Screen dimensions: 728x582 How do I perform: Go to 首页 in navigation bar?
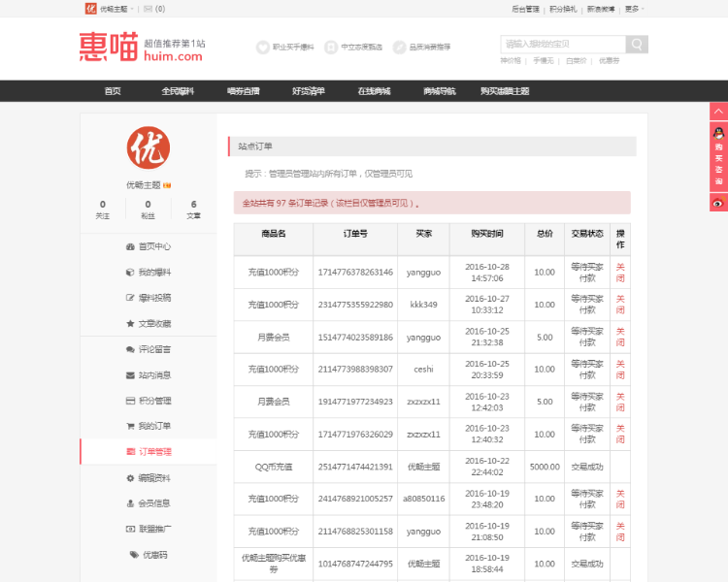113,91
